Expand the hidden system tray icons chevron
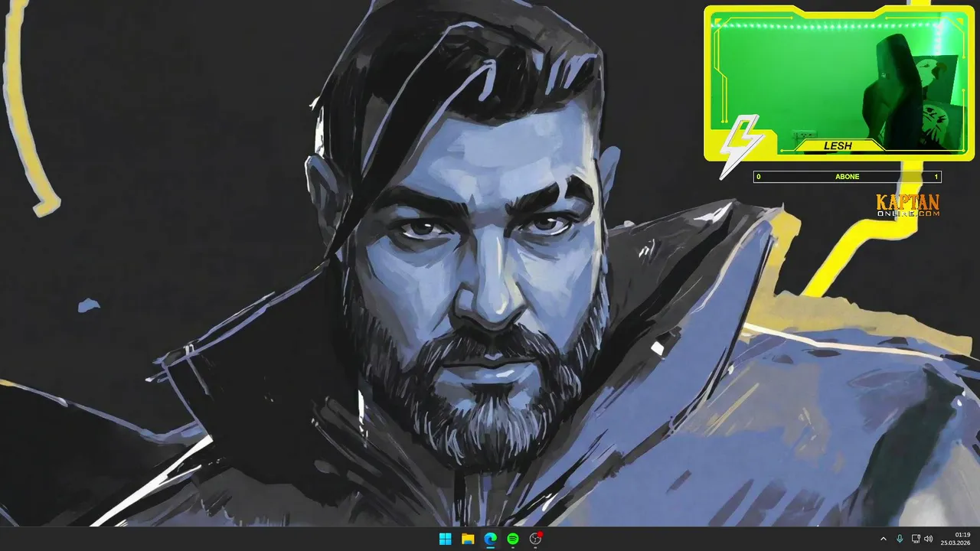Viewport: 980px width, 551px height. tap(884, 539)
